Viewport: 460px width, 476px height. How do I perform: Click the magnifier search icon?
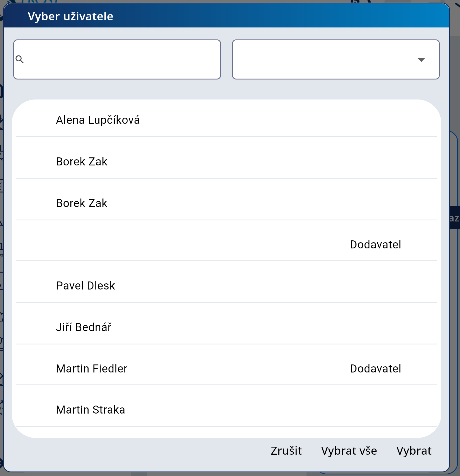(x=20, y=59)
